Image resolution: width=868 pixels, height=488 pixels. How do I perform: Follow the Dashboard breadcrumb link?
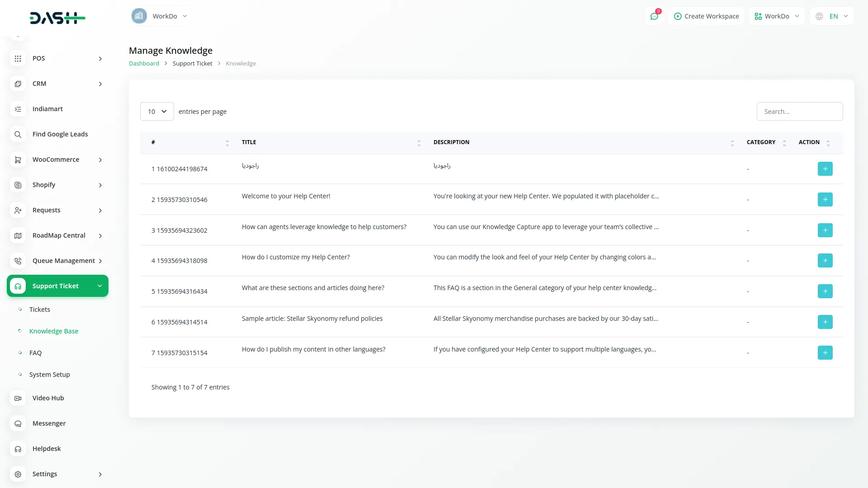click(x=144, y=63)
